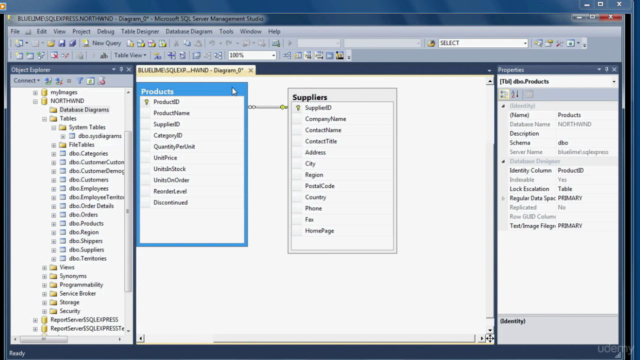Click the Disconnect icon in Object Explorer

pyautogui.click(x=59, y=81)
